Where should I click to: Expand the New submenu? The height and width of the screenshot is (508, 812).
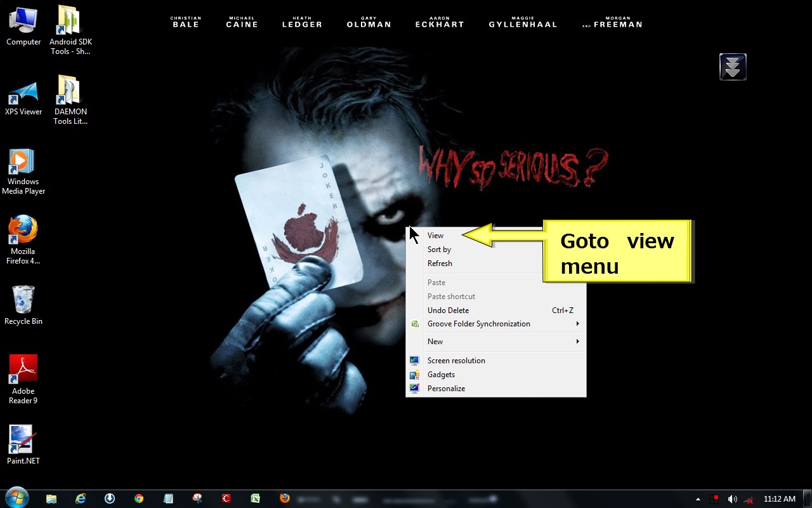tap(435, 342)
